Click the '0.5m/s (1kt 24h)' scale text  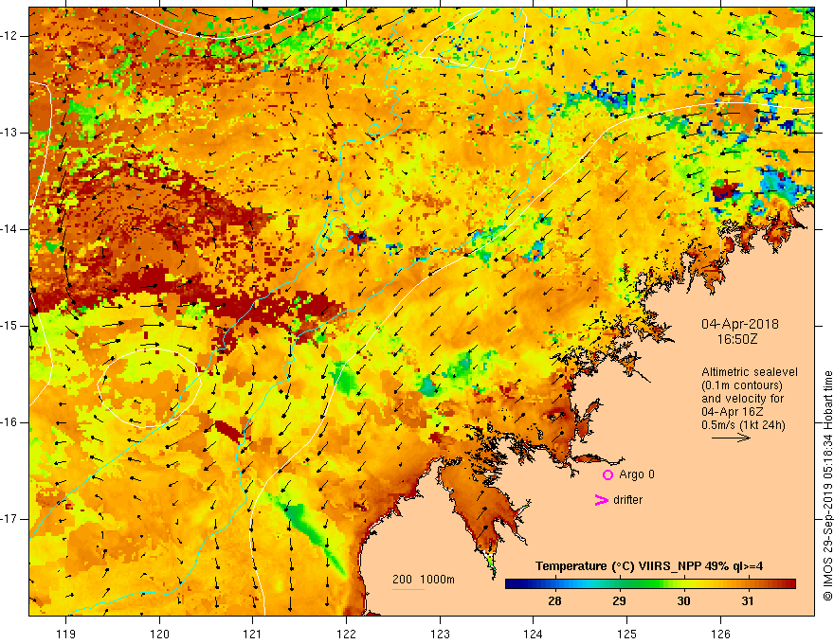pos(743,425)
